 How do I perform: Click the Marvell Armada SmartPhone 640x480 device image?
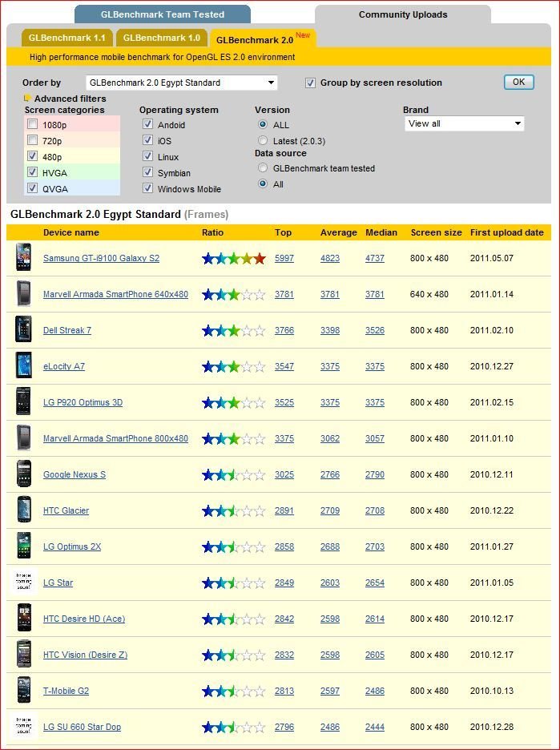23,294
